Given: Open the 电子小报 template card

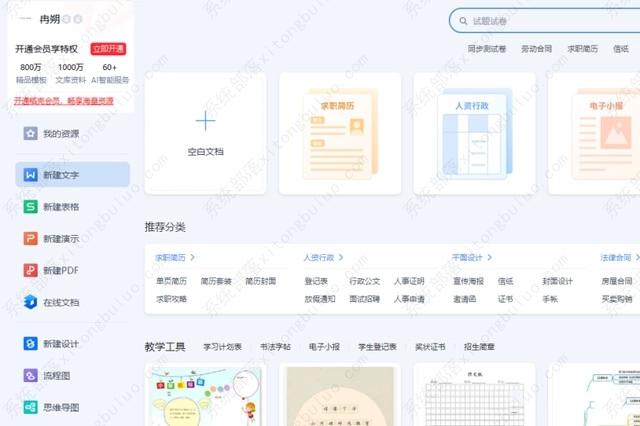Looking at the screenshot, I should pos(594,133).
